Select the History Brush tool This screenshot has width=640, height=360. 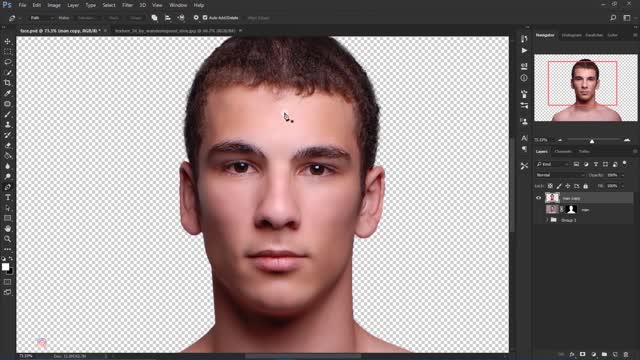[7, 135]
